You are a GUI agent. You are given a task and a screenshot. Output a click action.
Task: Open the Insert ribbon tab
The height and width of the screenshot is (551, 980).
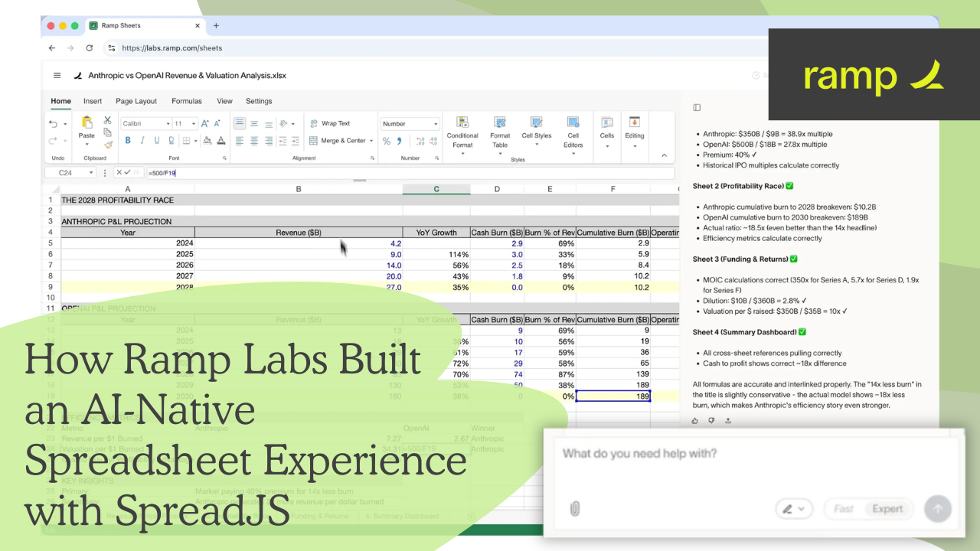[x=93, y=101]
